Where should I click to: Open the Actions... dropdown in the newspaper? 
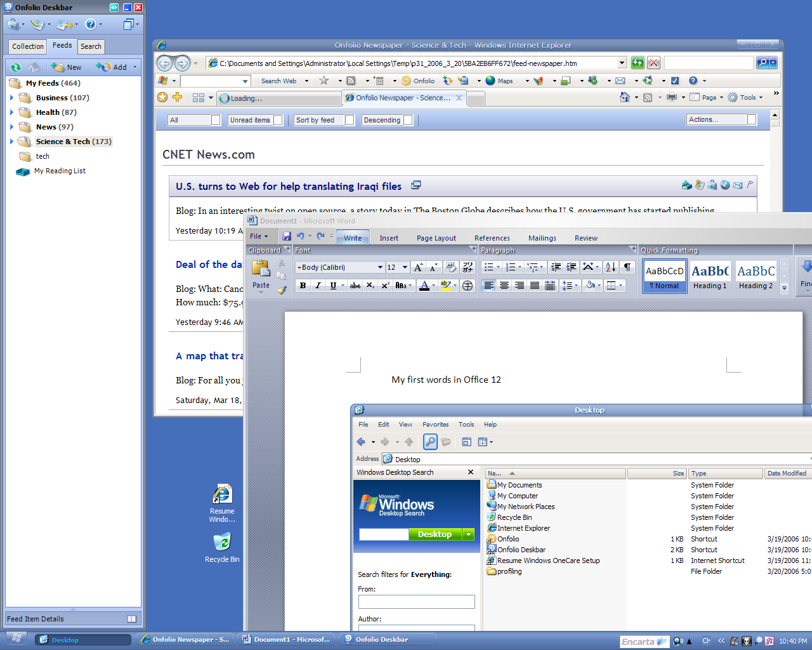(751, 119)
